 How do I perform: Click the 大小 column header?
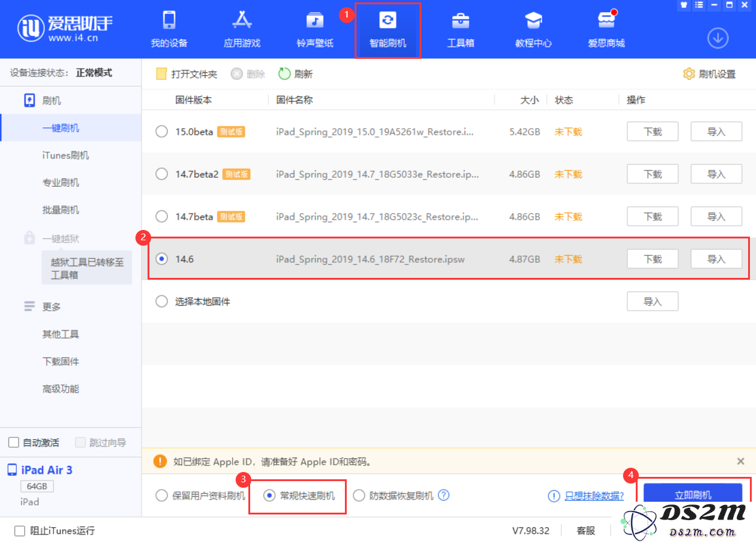point(530,100)
